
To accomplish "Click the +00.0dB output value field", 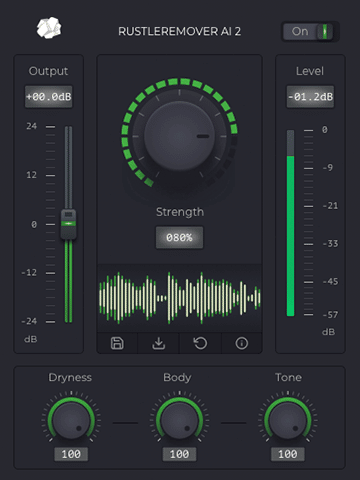I will 49,97.
